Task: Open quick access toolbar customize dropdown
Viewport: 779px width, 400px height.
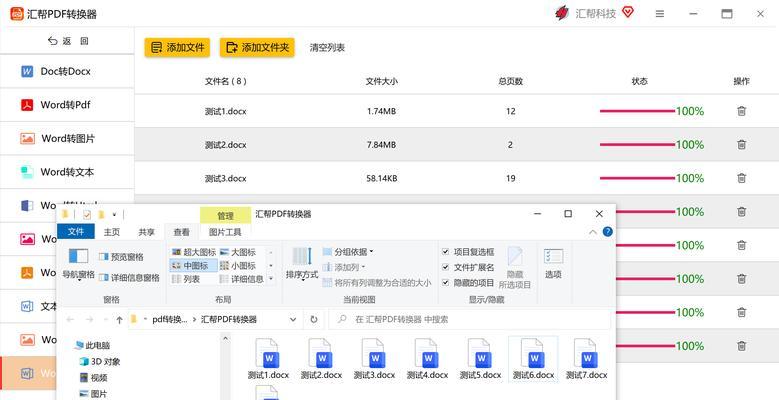Action: 114,215
